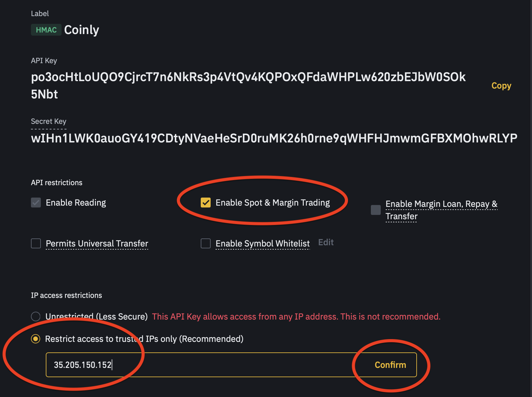
Task: Select Restrict access to trusted IPs only
Action: 36,339
